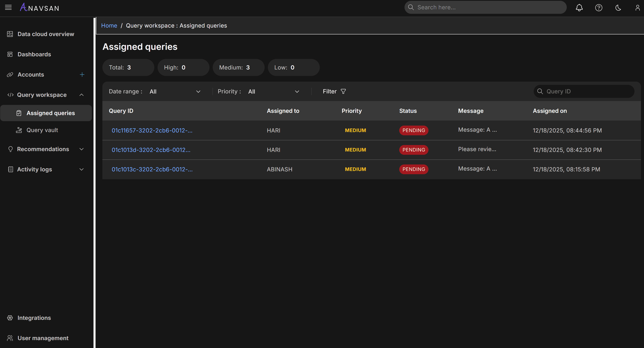Click the Filter funnel icon
The height and width of the screenshot is (348, 644).
click(x=343, y=91)
